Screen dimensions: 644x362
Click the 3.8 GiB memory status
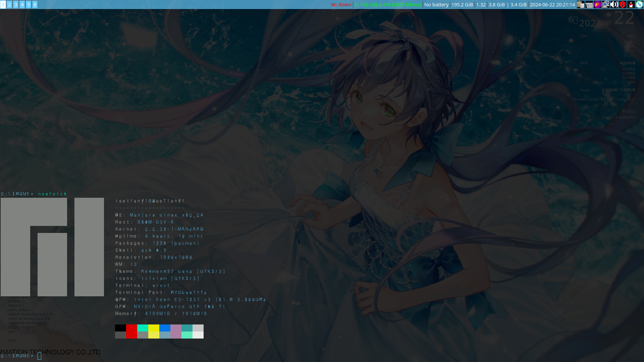497,5
